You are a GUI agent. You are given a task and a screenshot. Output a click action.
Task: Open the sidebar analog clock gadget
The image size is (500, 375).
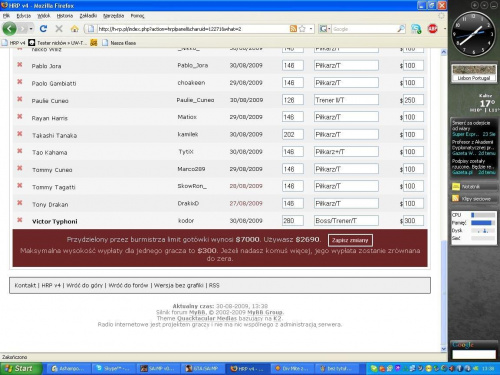(x=473, y=34)
